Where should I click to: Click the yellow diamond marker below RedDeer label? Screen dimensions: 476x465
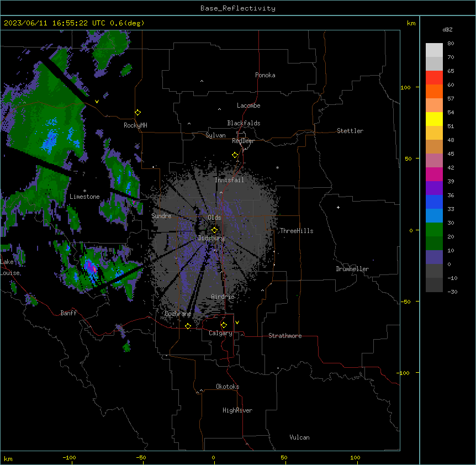coord(235,155)
